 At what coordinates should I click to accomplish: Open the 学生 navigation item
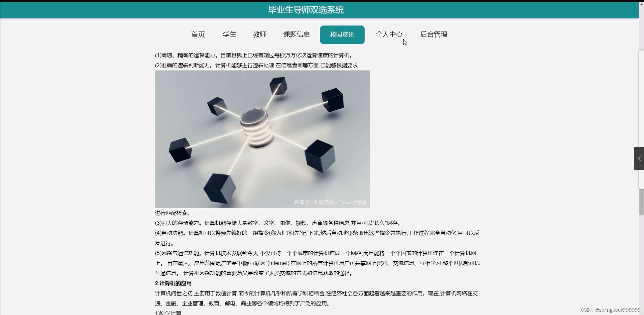(229, 34)
